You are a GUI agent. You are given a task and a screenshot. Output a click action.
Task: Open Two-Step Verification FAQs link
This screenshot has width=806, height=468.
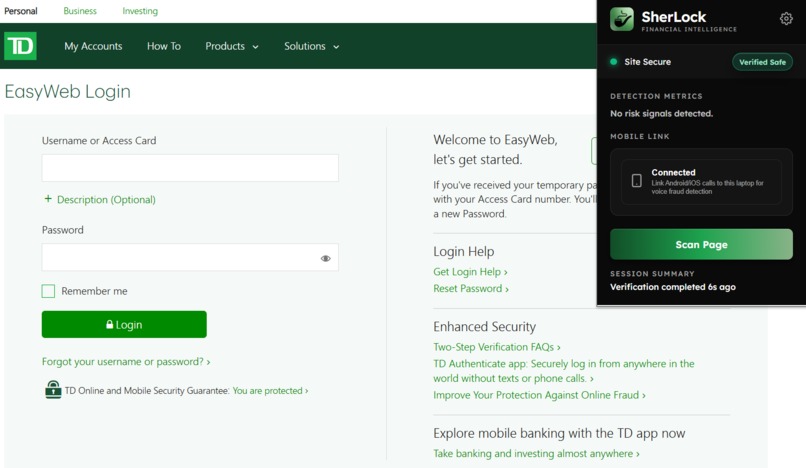(497, 347)
